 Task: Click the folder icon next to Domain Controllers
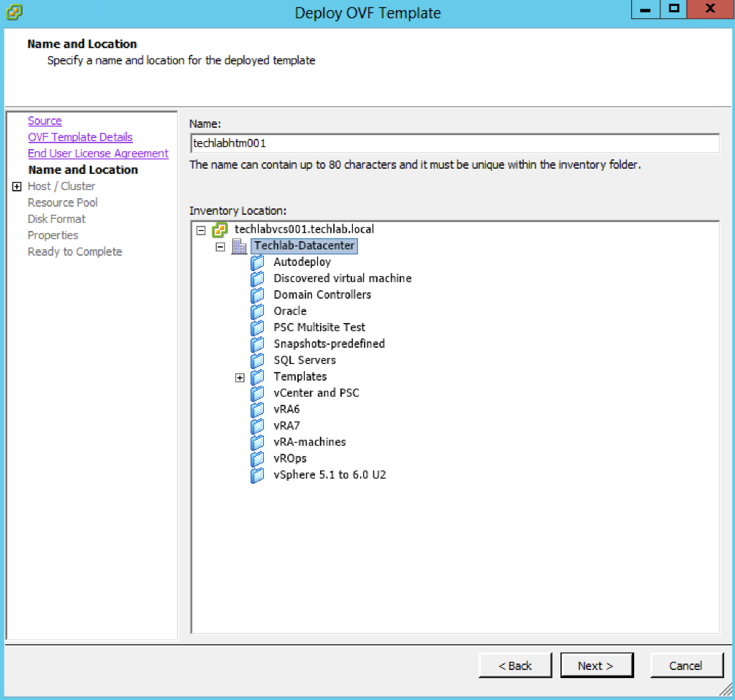click(x=257, y=295)
